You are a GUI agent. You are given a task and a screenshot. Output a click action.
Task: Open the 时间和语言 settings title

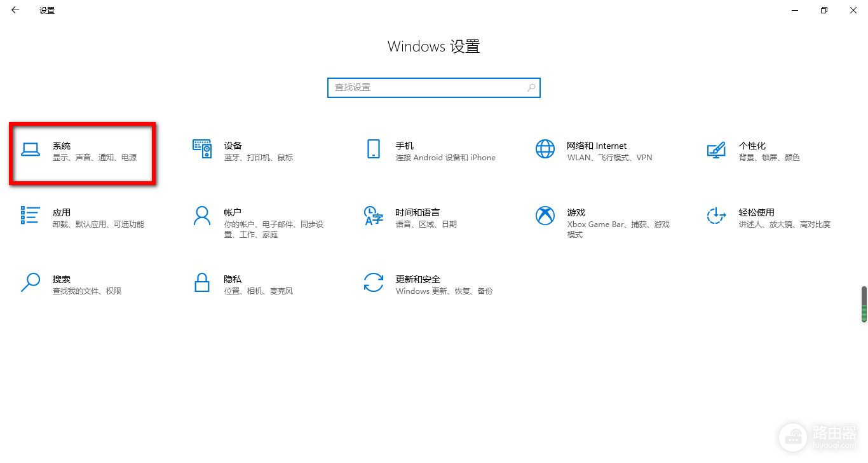pyautogui.click(x=417, y=212)
